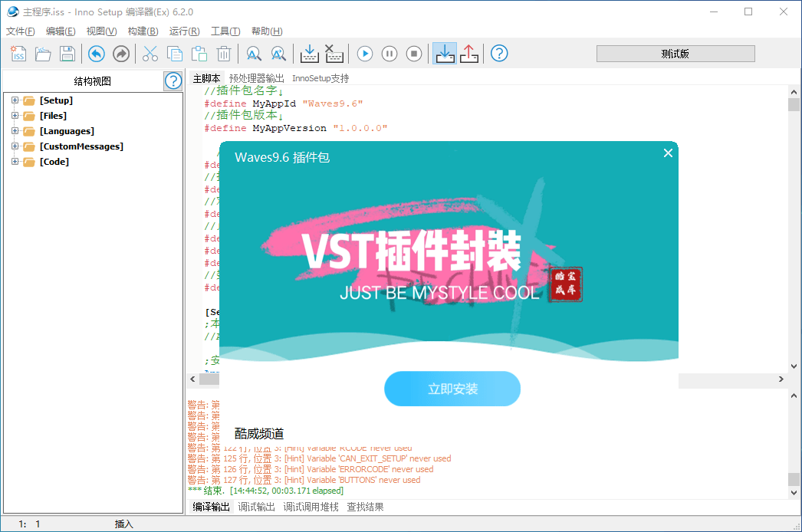Image resolution: width=802 pixels, height=532 pixels.
Task: Open the 构建(B) menu
Action: point(143,31)
